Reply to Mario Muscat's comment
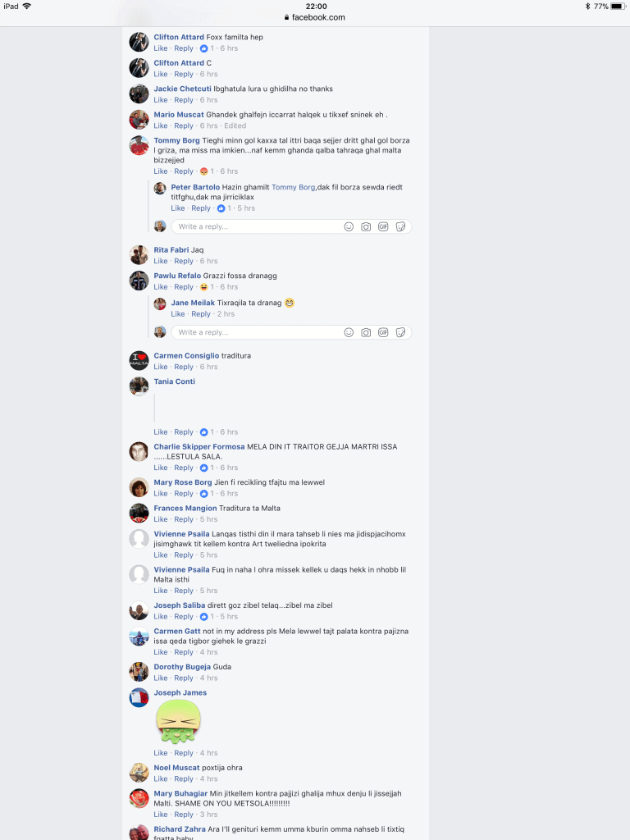This screenshot has height=840, width=630. (x=184, y=126)
